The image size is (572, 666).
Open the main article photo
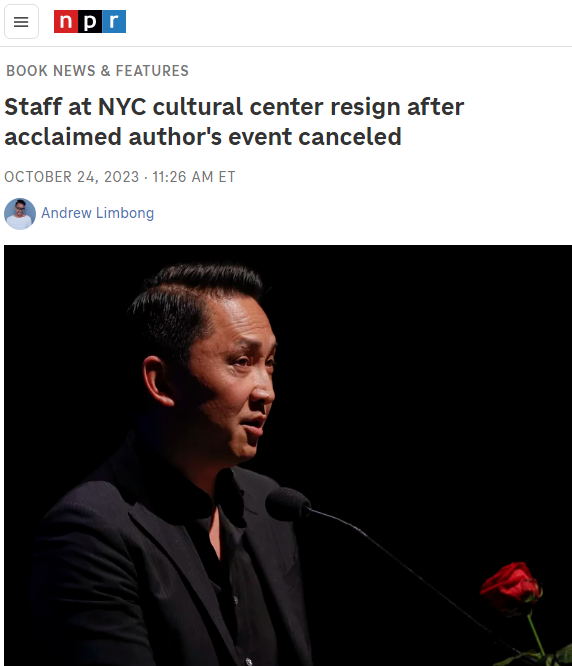pyautogui.click(x=288, y=455)
